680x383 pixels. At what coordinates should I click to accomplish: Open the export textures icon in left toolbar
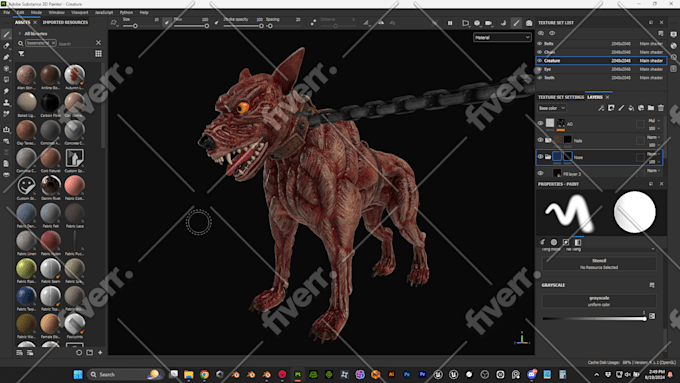[x=6, y=130]
